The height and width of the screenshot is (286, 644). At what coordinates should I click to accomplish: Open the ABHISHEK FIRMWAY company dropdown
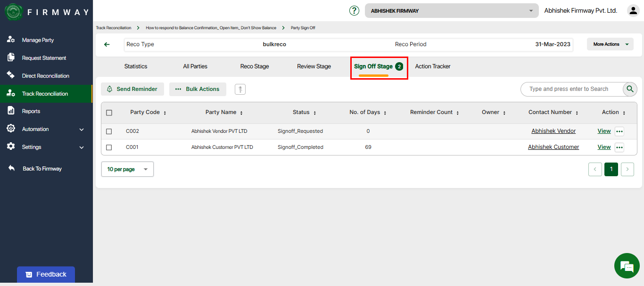click(451, 11)
